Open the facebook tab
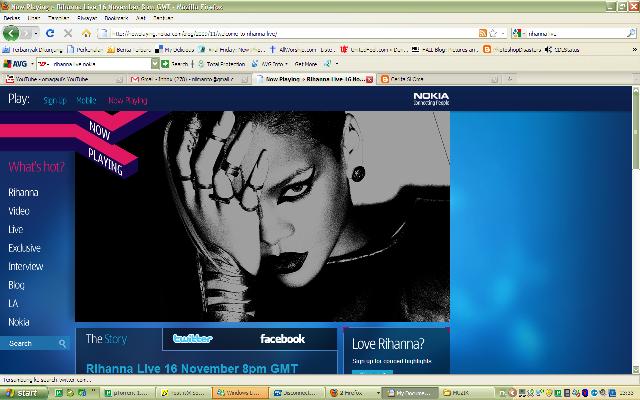The image size is (640, 400). 282,339
